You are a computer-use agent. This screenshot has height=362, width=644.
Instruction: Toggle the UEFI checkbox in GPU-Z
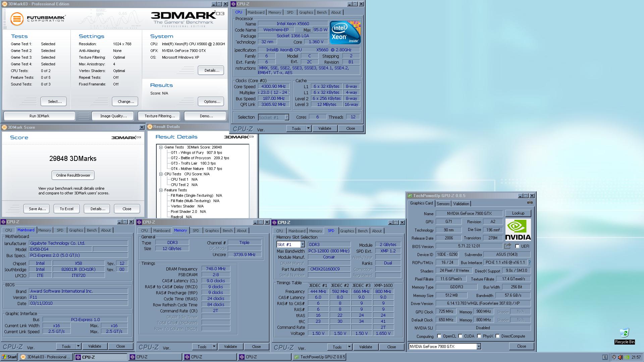coord(517,246)
